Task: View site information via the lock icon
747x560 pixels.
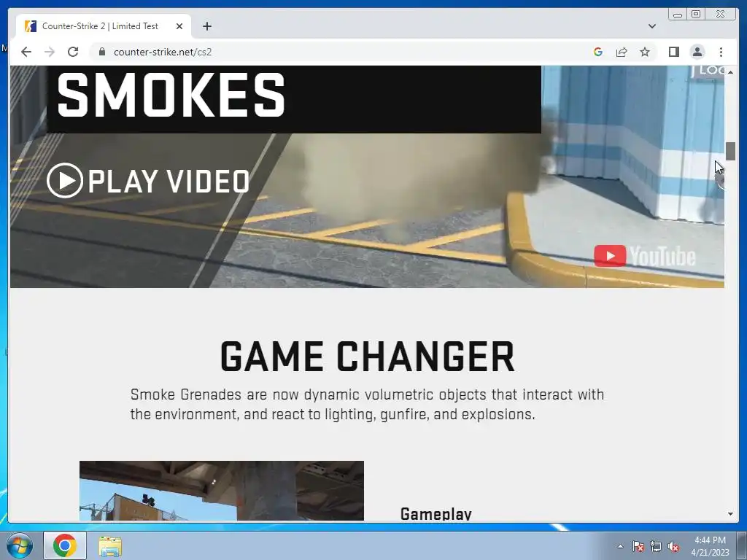Action: pos(101,52)
